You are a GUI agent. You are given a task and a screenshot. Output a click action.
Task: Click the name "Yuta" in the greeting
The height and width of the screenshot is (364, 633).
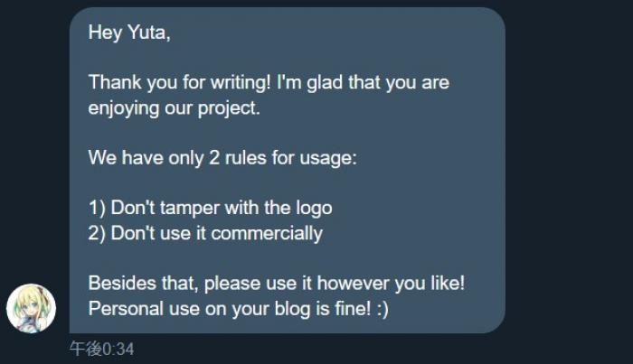click(146, 33)
